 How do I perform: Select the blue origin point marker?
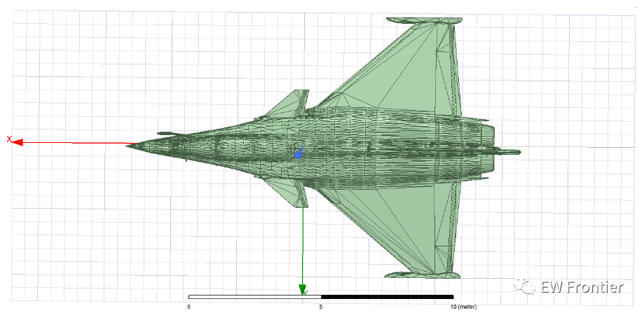pyautogui.click(x=299, y=155)
